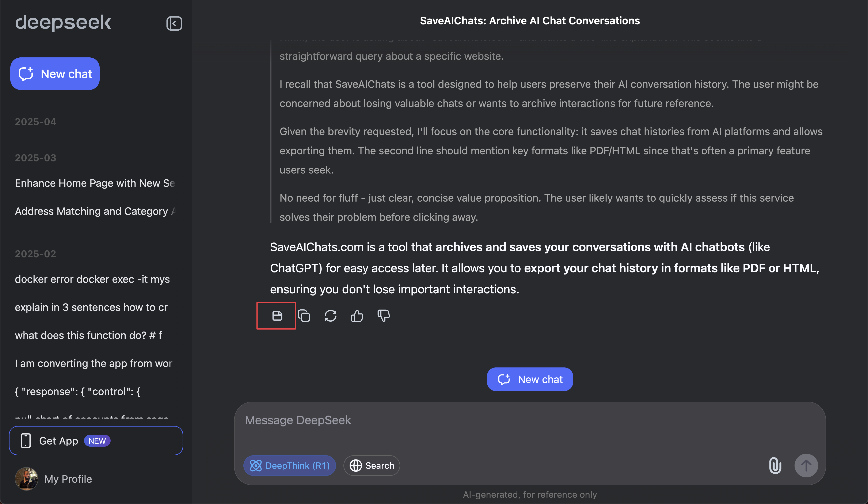Screen dimensions: 868x504
Task: Open chat 'I am converting the app from wor'
Action: tap(94, 363)
